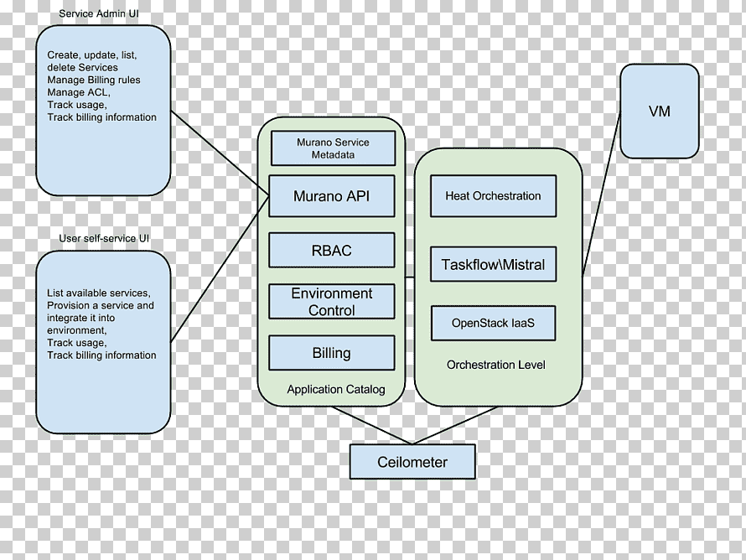Click the 'Service Admin UI' label
746x560 pixels.
(x=99, y=13)
